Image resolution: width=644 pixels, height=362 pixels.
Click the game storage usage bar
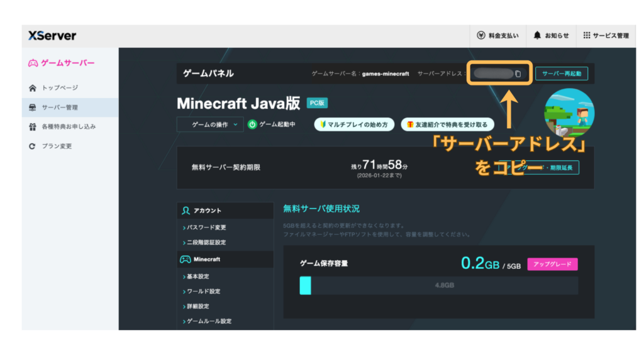pos(438,285)
